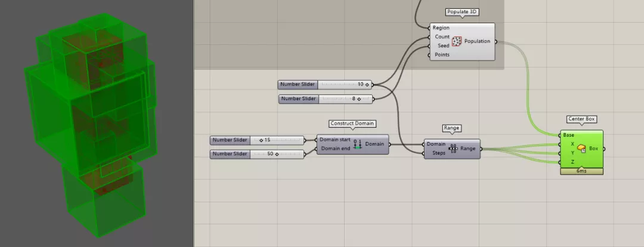Click the Z input of Center Box
The width and height of the screenshot is (644, 247).
tap(572, 162)
